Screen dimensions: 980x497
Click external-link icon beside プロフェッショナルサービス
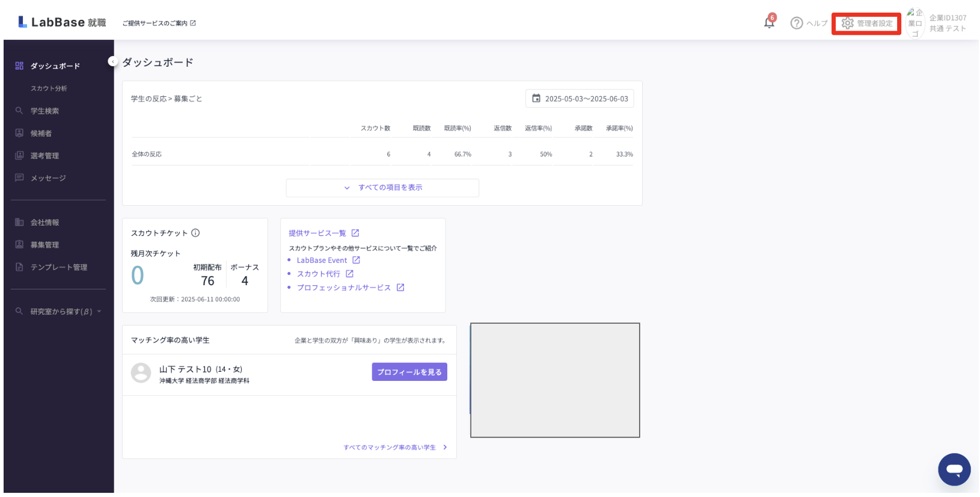[400, 288]
